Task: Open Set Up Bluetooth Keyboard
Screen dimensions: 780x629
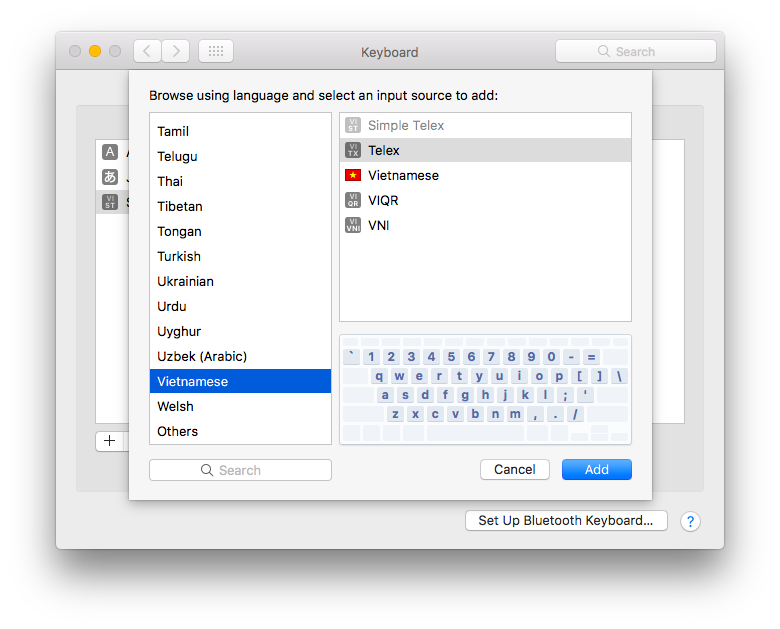Action: pos(566,521)
